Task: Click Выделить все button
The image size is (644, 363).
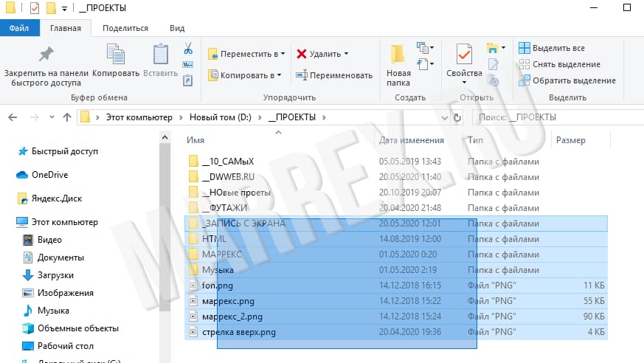Action: (552, 48)
